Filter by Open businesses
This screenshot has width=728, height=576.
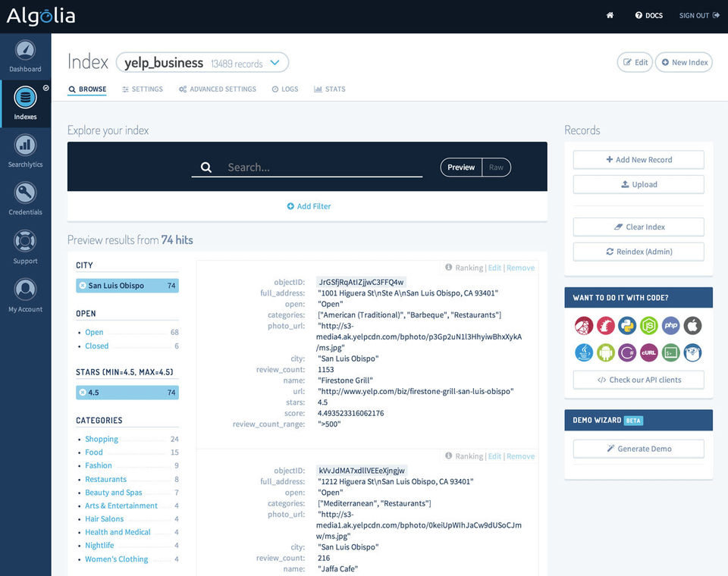(94, 332)
